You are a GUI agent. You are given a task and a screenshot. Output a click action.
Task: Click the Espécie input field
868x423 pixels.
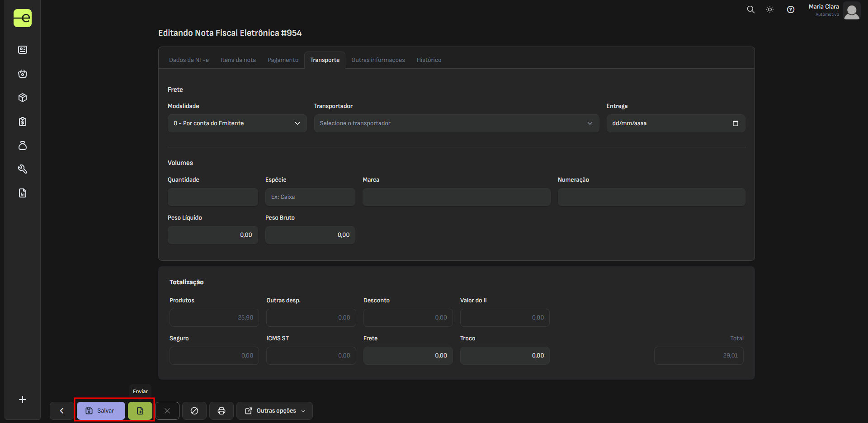[x=310, y=197]
